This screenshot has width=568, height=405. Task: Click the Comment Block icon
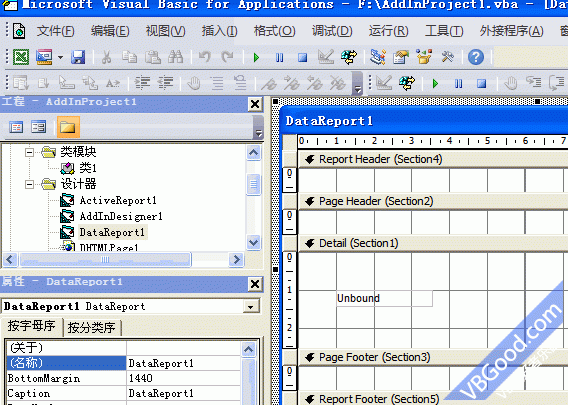[217, 83]
